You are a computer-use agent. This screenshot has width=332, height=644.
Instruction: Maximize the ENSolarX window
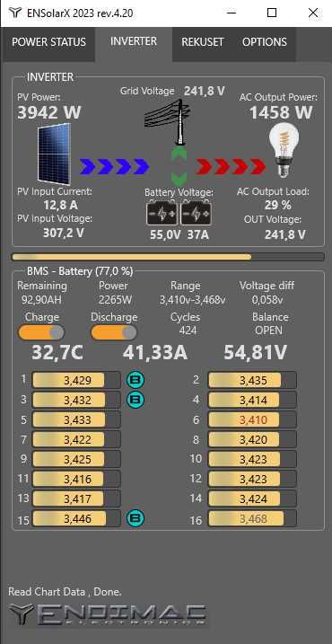coord(271,13)
